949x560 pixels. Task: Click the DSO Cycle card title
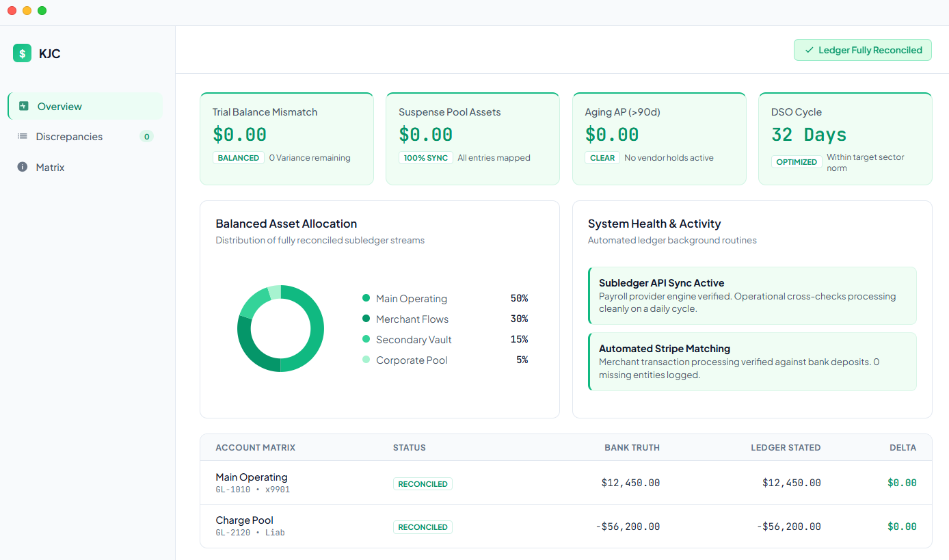click(797, 112)
